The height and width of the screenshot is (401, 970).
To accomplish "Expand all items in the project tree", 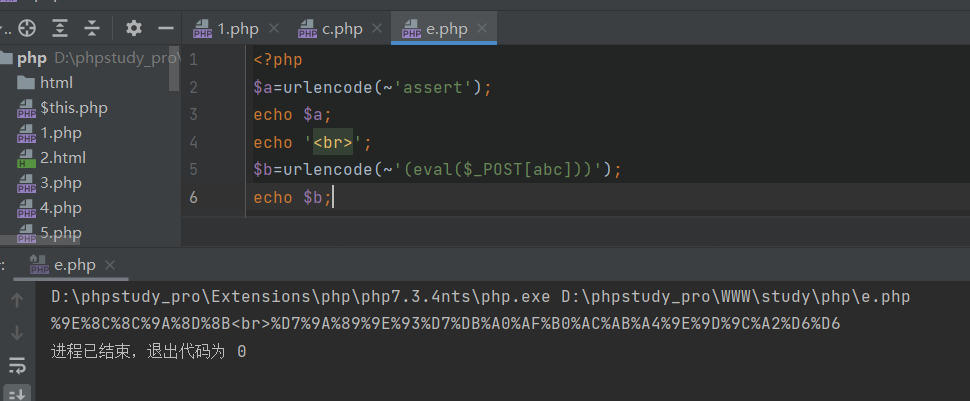I will [59, 28].
